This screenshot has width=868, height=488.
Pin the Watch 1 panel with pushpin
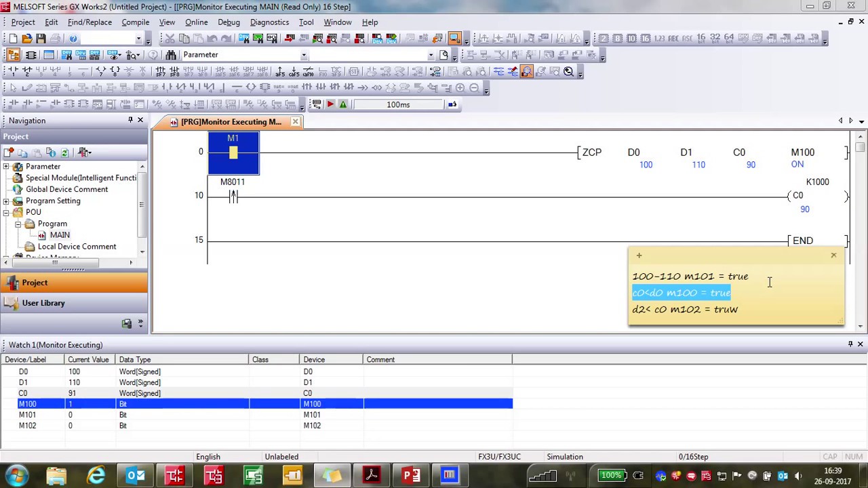[850, 344]
